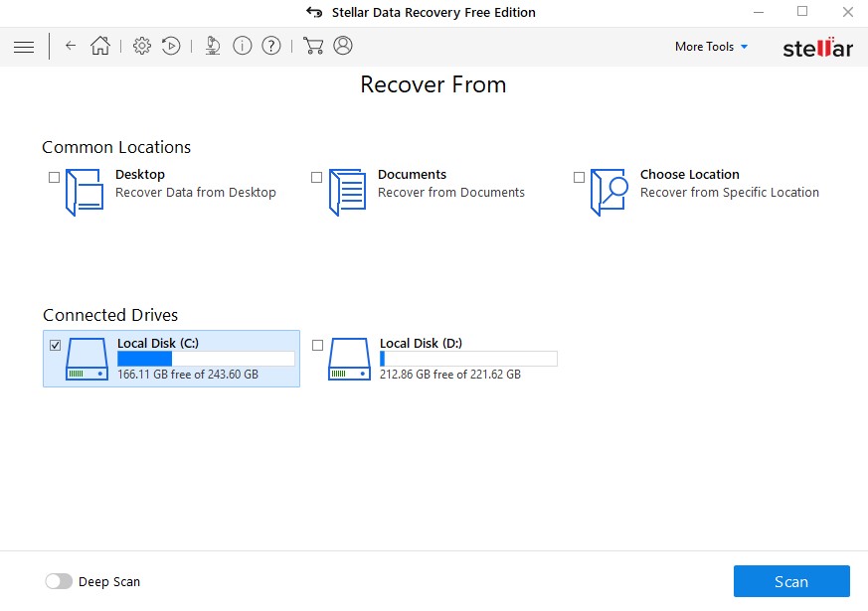Click the Desktop folder icon
Screen dimensions: 868x611
click(x=85, y=192)
